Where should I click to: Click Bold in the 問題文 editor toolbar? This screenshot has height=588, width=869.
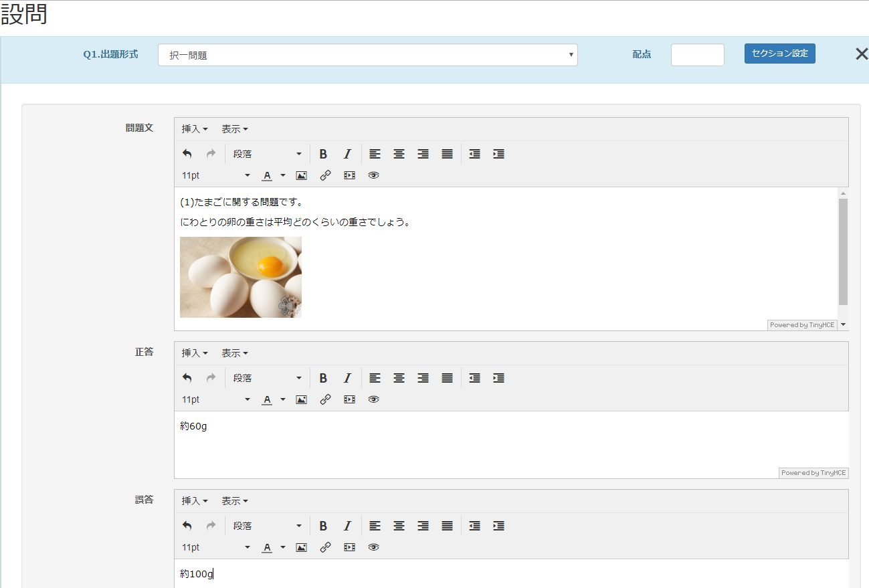click(x=323, y=154)
